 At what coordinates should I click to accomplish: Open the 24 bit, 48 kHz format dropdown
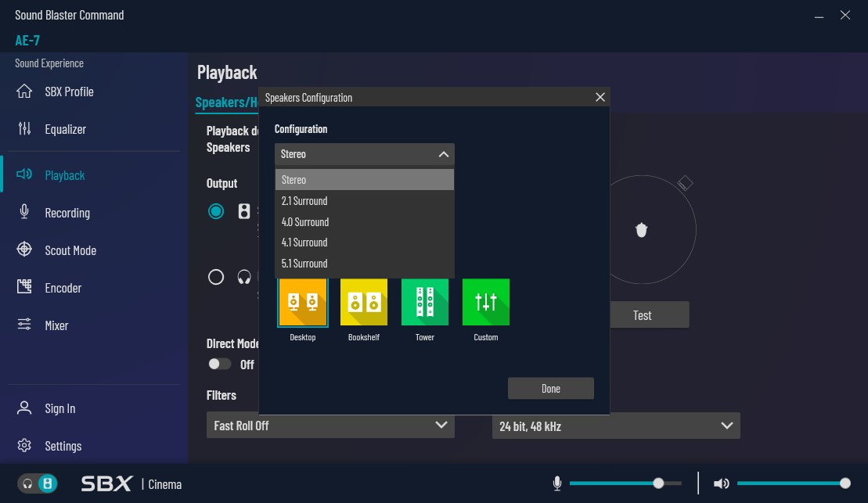coord(616,426)
